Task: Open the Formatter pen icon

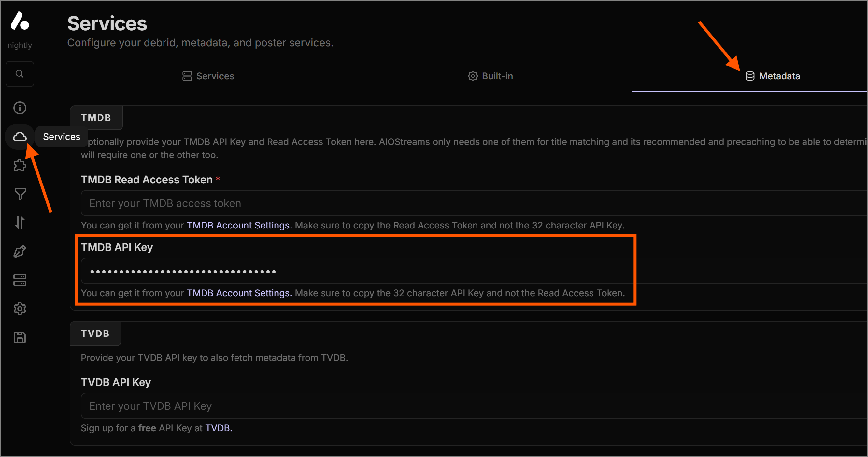Action: 20,251
